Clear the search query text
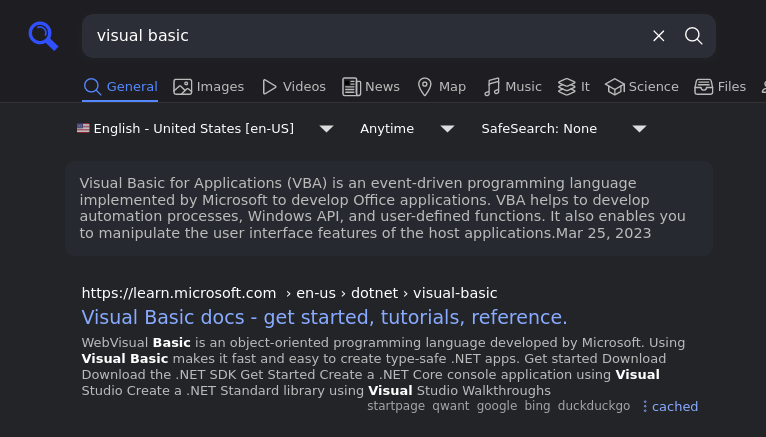 pyautogui.click(x=658, y=36)
